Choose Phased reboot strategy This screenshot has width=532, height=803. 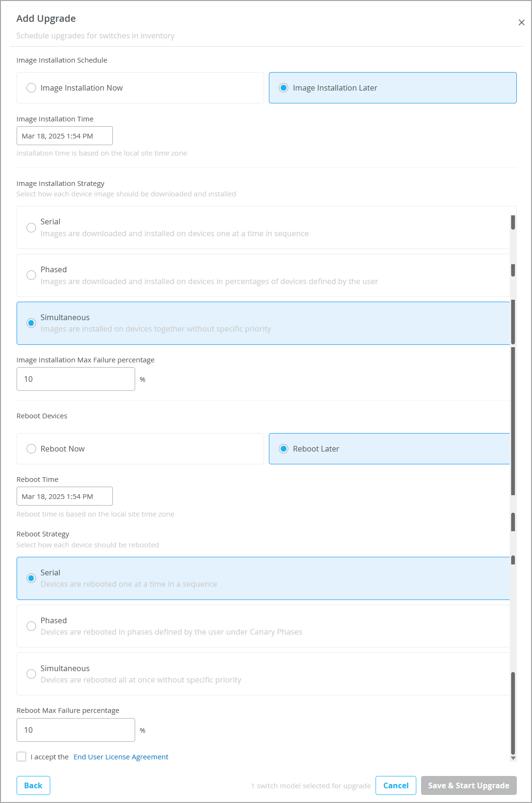[x=31, y=626]
